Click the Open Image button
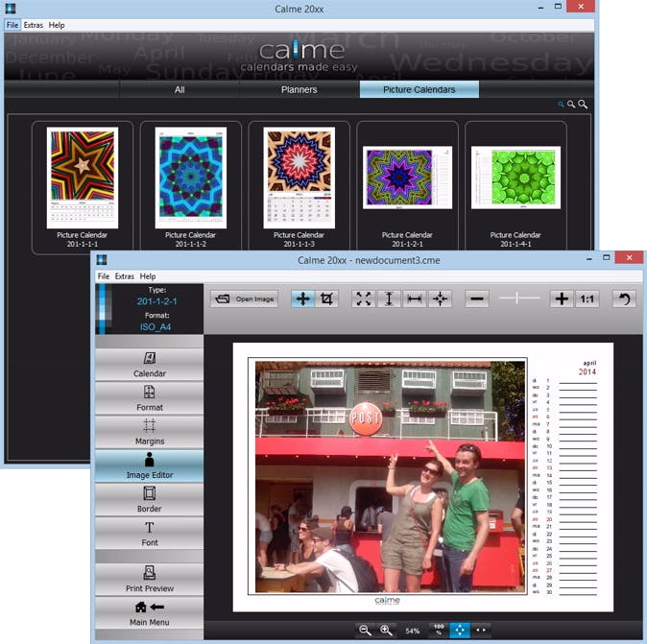Screen dimensions: 647x644 (244, 298)
